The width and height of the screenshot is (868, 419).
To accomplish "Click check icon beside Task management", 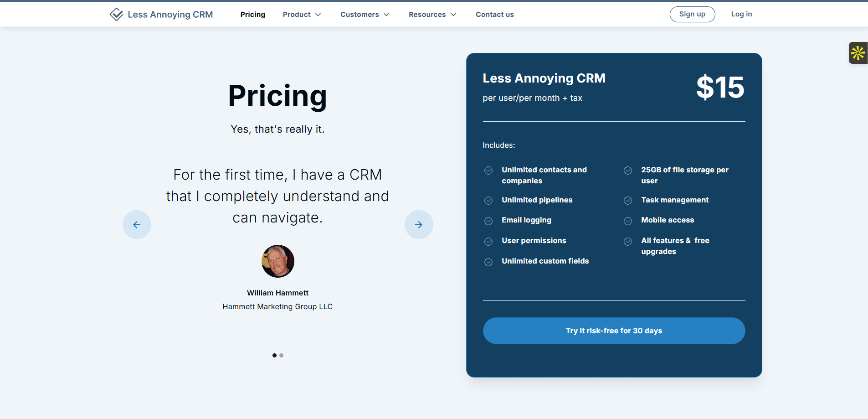I will [x=628, y=201].
